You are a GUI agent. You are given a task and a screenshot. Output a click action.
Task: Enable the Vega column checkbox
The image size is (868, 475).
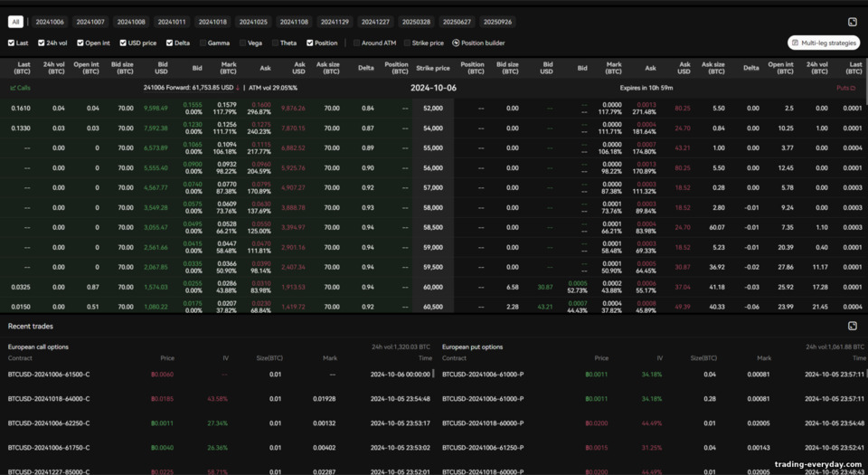[243, 43]
